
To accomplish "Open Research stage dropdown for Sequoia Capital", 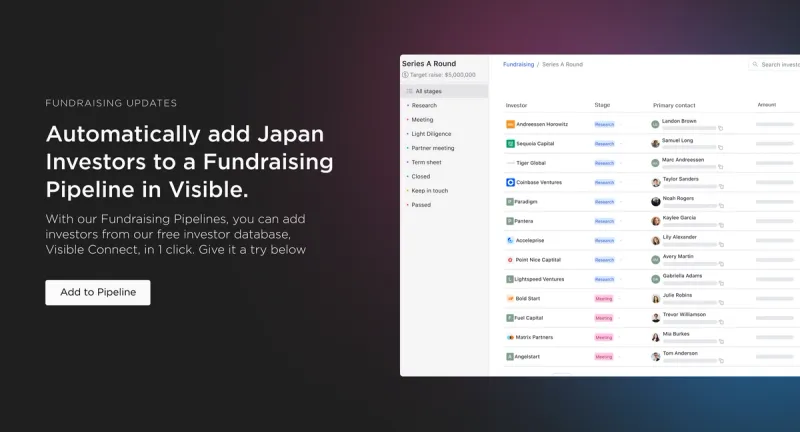I will click(605, 144).
